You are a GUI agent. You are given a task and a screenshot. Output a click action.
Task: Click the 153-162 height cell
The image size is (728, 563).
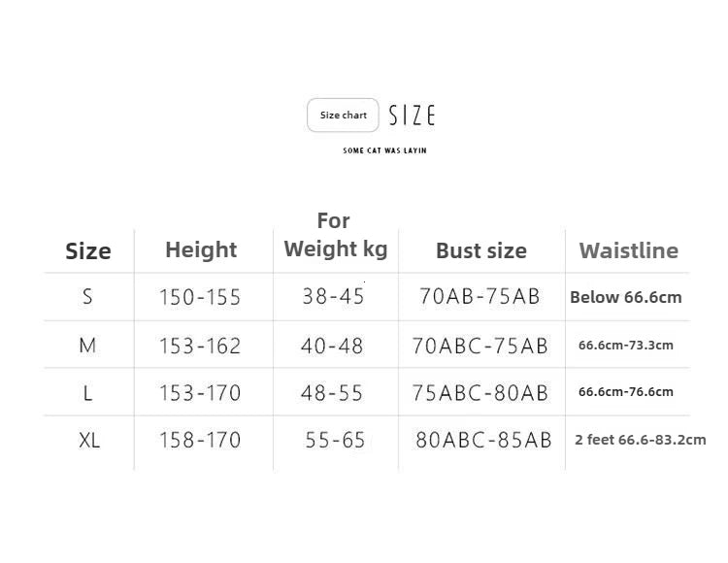click(x=200, y=345)
